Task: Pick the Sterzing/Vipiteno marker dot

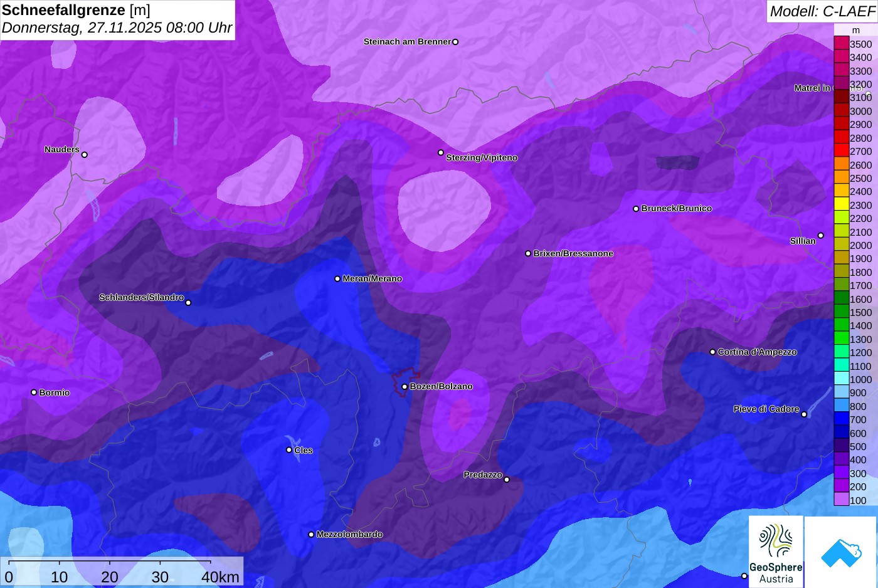Action: pyautogui.click(x=441, y=152)
